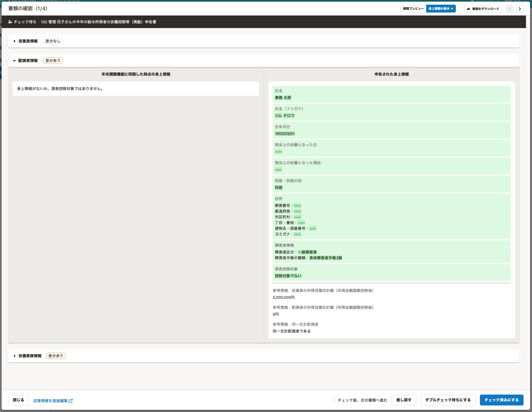Click the 差し戻す button
Viewport: 532px width, 412px height.
click(x=404, y=400)
